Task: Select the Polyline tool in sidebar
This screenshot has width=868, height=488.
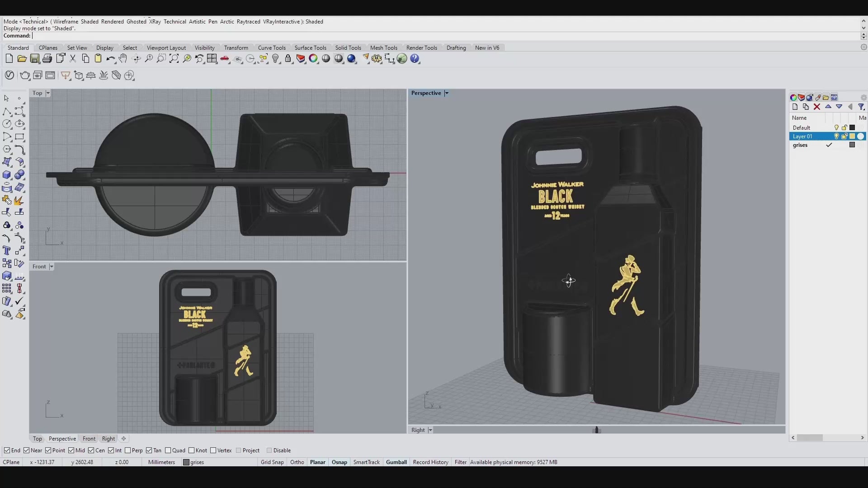Action: [7, 111]
